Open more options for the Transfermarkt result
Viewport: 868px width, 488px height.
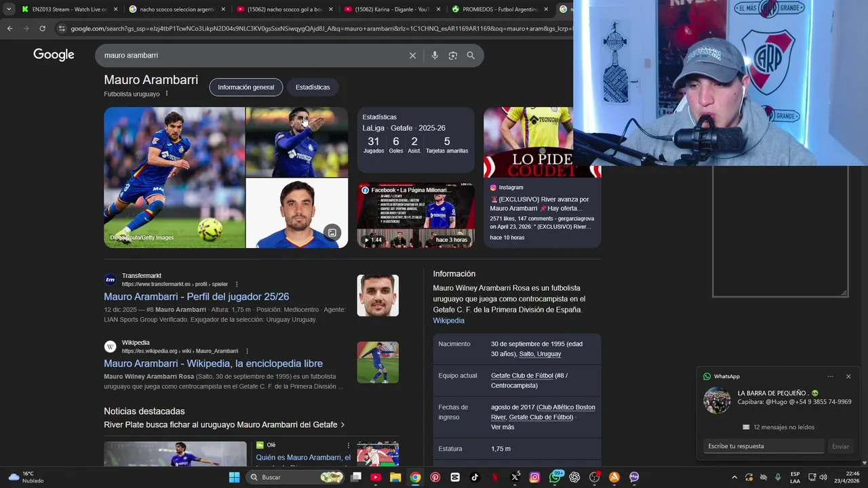coord(237,284)
